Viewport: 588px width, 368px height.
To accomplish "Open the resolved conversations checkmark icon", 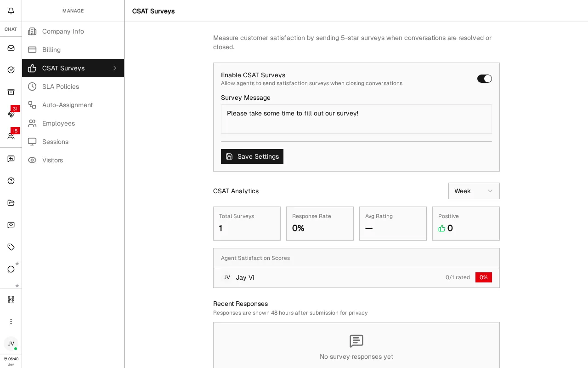I will click(x=11, y=70).
